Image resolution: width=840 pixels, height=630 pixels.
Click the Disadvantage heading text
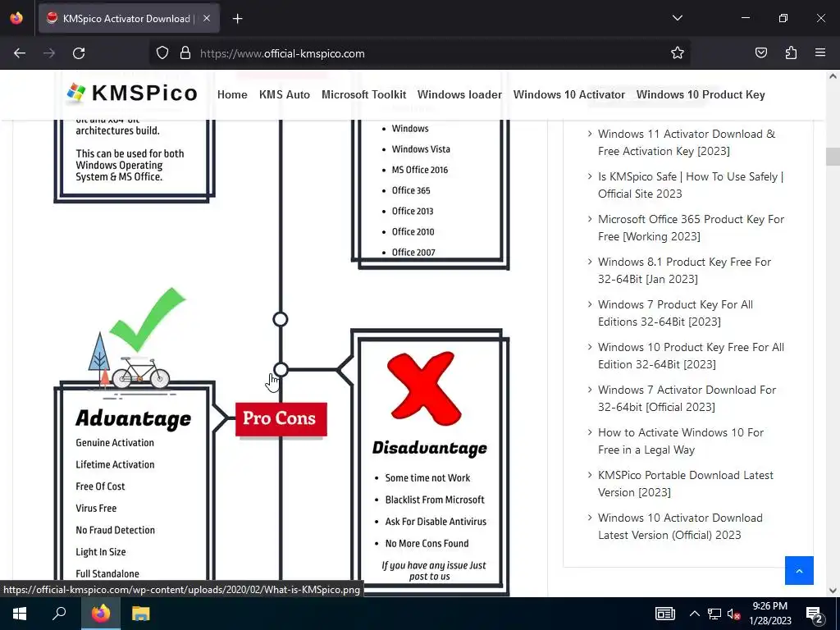click(x=430, y=448)
